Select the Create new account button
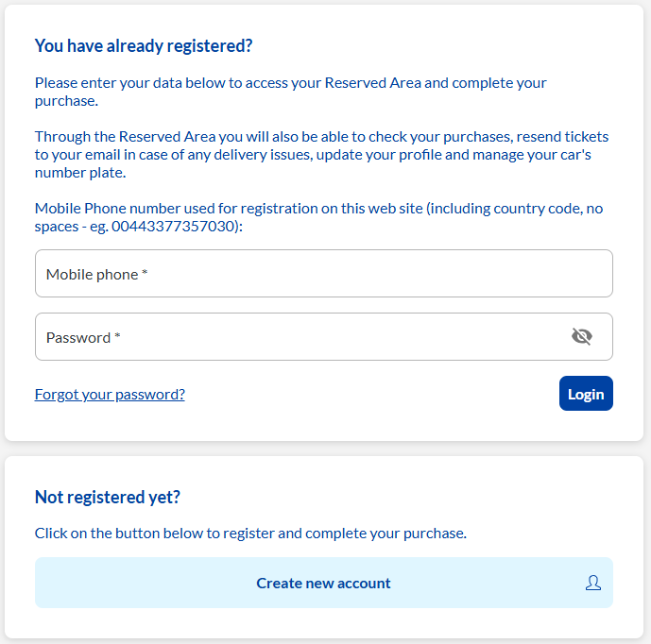Image resolution: width=651 pixels, height=644 pixels. tap(324, 583)
